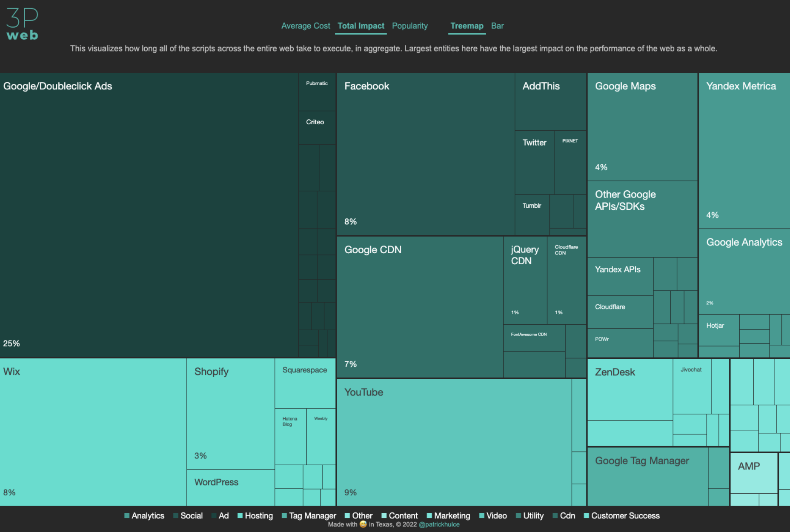Screen dimensions: 790x532
Task: Click the Utility legend color swatch
Action: tap(518, 516)
